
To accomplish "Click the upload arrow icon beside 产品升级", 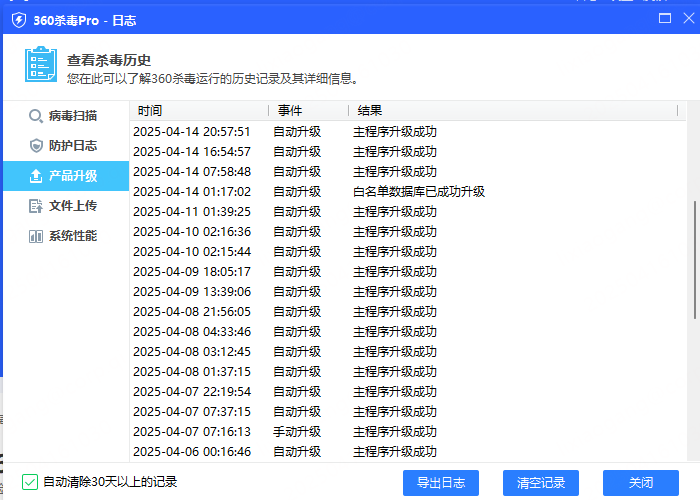I will coord(36,176).
